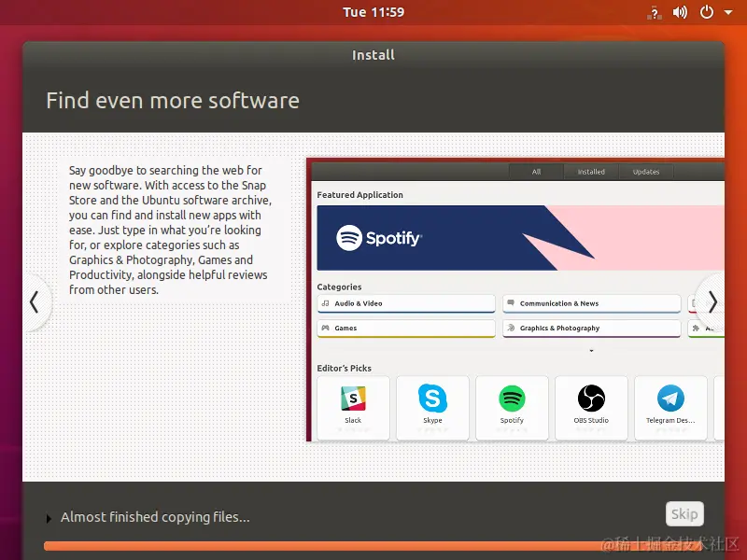
Task: Expand more categories chevron
Action: [x=592, y=351]
